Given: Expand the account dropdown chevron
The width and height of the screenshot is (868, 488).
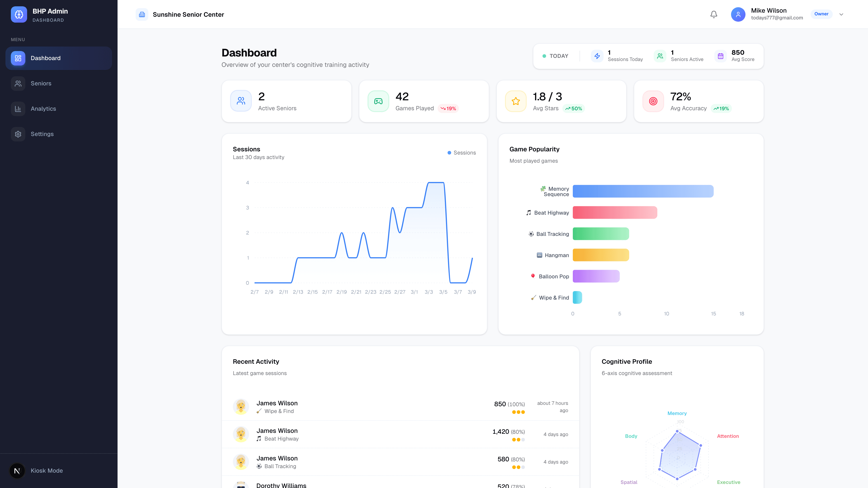Looking at the screenshot, I should point(841,14).
